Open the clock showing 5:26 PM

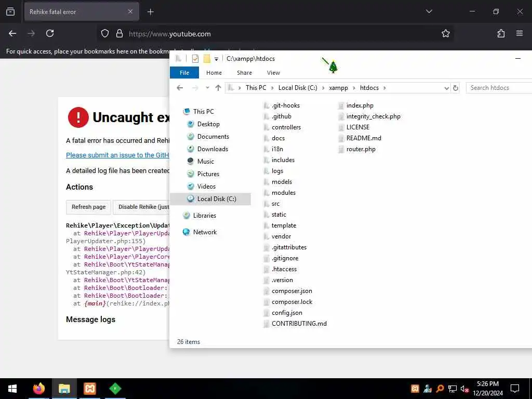point(488,389)
